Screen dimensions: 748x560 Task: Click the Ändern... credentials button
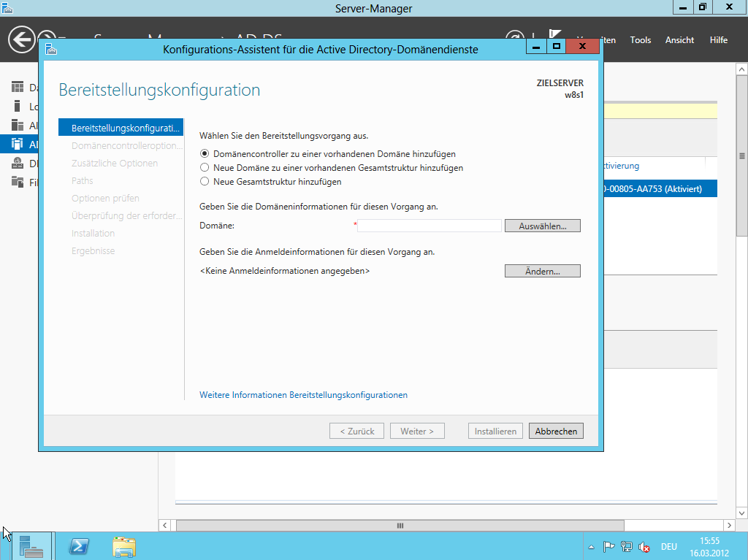click(x=542, y=272)
